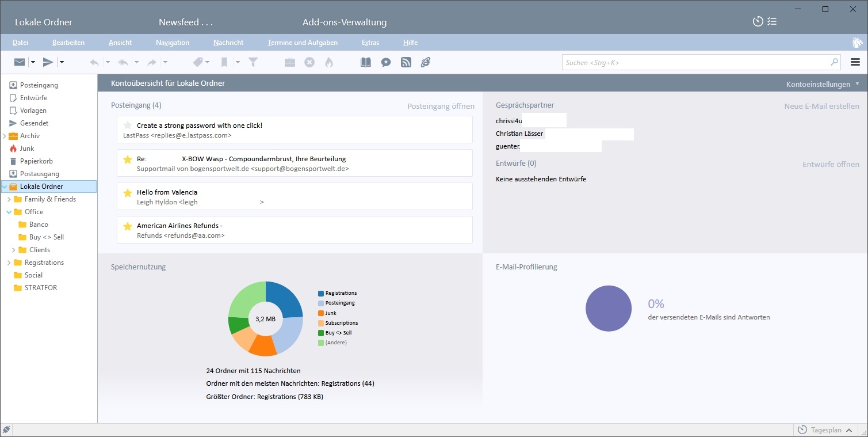Screen dimensions: 868x437
Task: Open the Extras menu
Action: pyautogui.click(x=370, y=43)
